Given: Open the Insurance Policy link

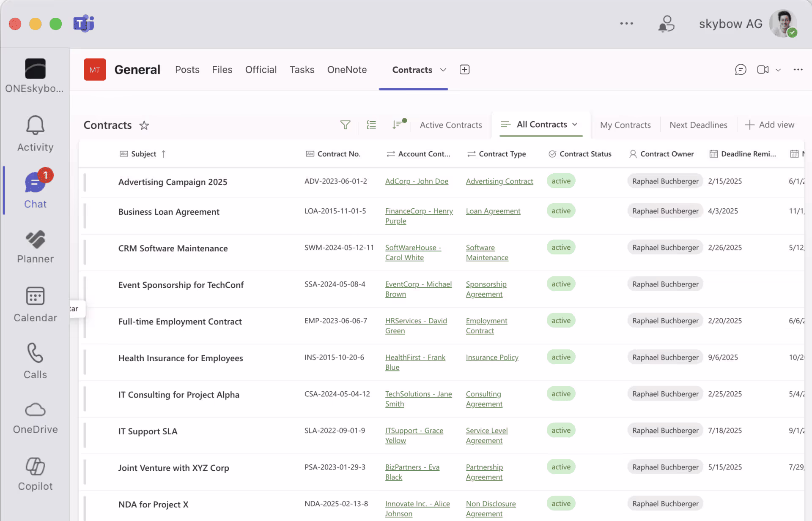Looking at the screenshot, I should click(492, 357).
